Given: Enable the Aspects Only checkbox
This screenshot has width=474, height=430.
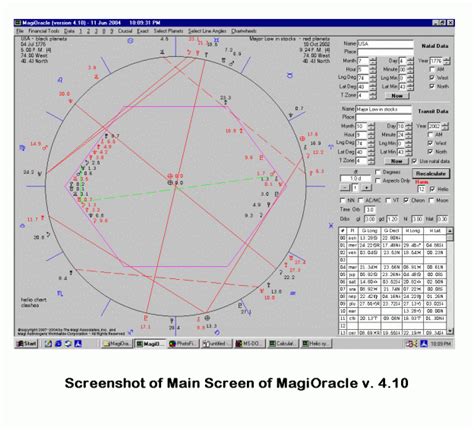Looking at the screenshot, I should tap(378, 181).
